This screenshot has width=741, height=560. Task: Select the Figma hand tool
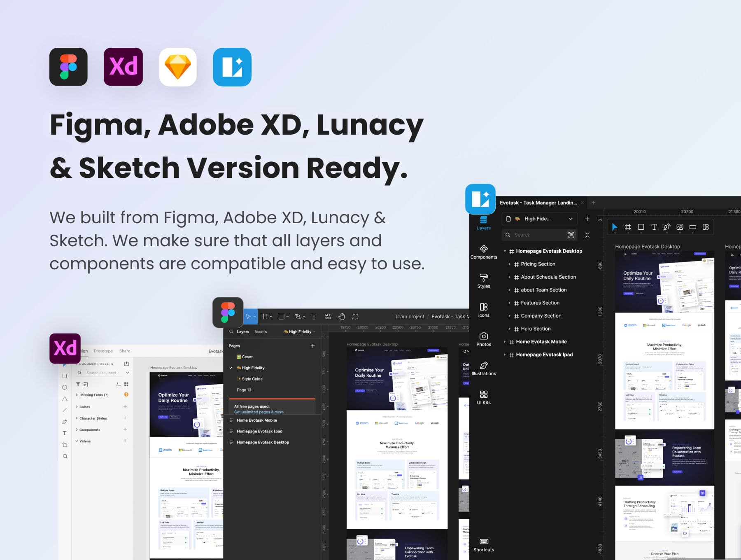coord(341,317)
